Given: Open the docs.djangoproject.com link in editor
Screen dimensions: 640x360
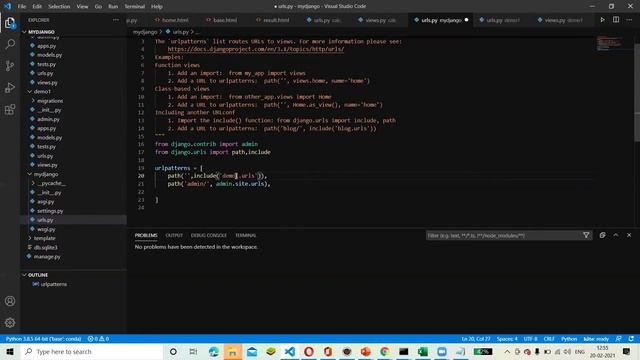Looking at the screenshot, I should point(256,49).
